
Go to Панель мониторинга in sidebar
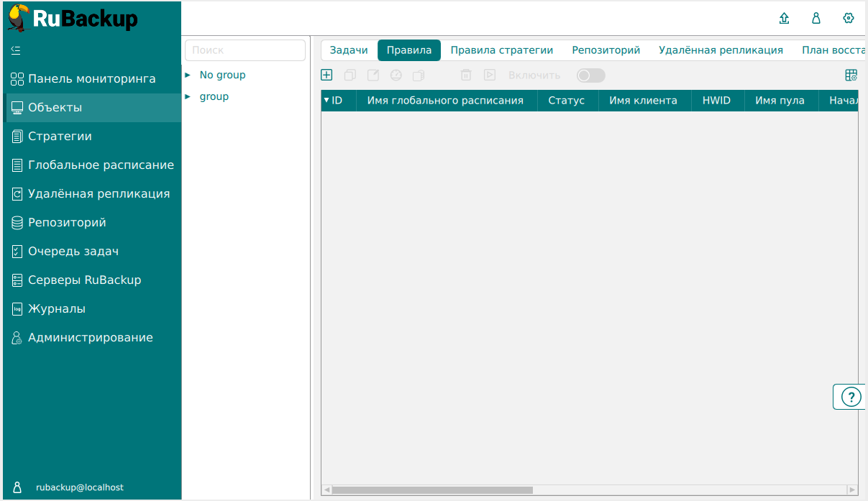[91, 79]
